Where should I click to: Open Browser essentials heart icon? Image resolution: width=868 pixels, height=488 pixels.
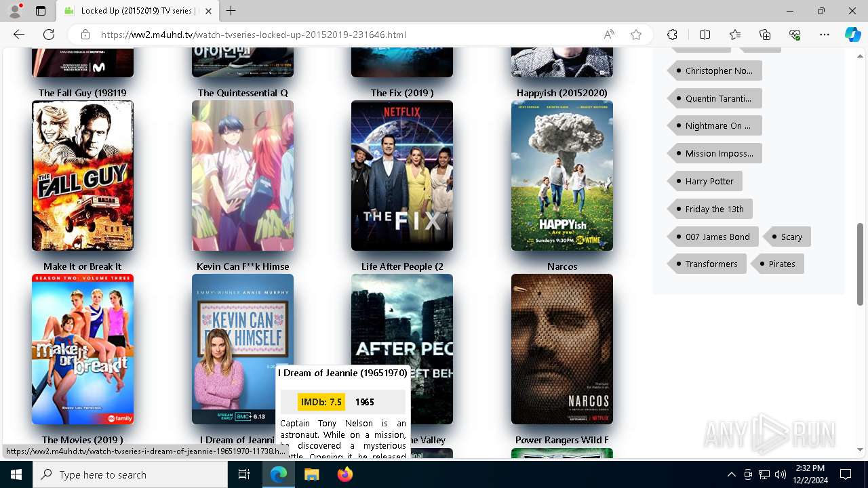click(795, 35)
